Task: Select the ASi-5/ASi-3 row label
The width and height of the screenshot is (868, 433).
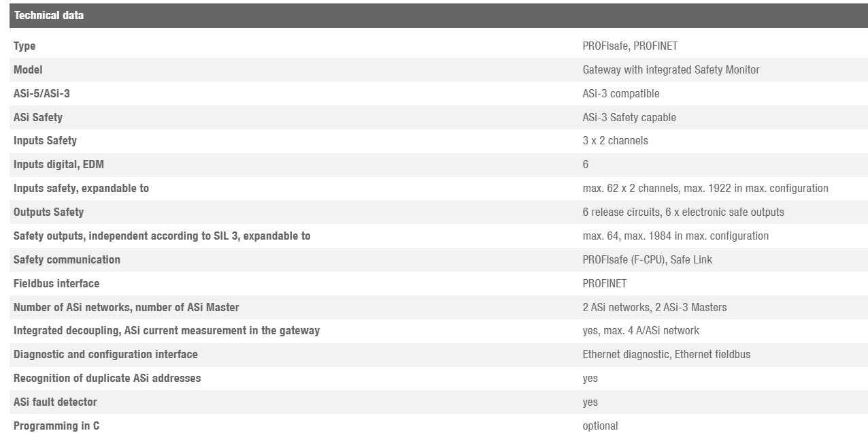Action: click(41, 94)
